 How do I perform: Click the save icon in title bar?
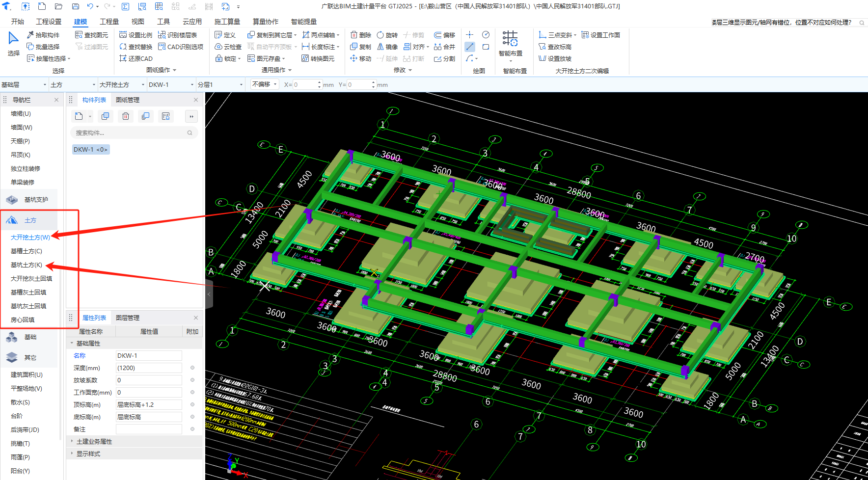(76, 6)
